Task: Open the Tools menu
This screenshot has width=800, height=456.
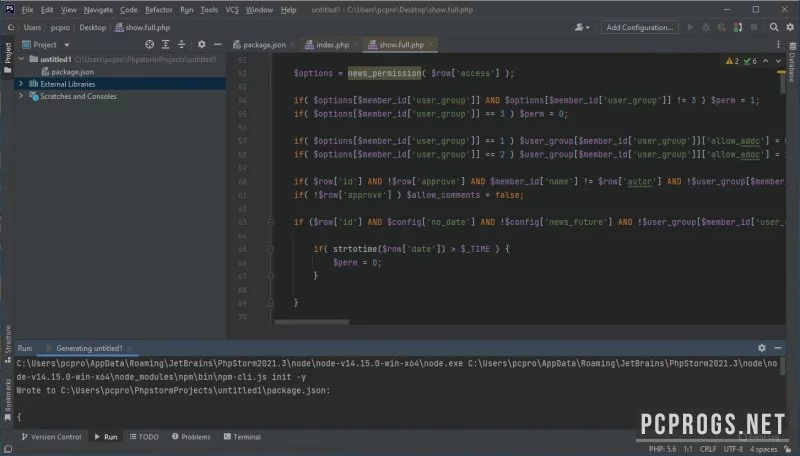Action: click(x=209, y=10)
